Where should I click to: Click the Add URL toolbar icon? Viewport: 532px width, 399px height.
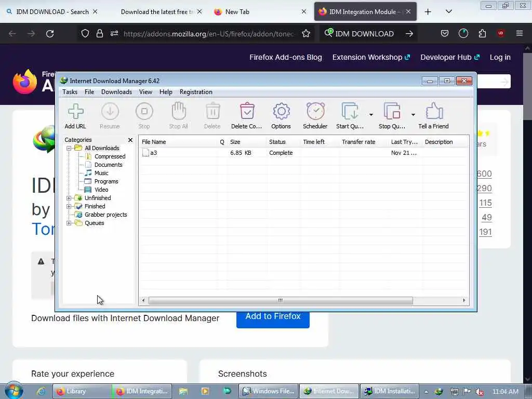point(75,116)
